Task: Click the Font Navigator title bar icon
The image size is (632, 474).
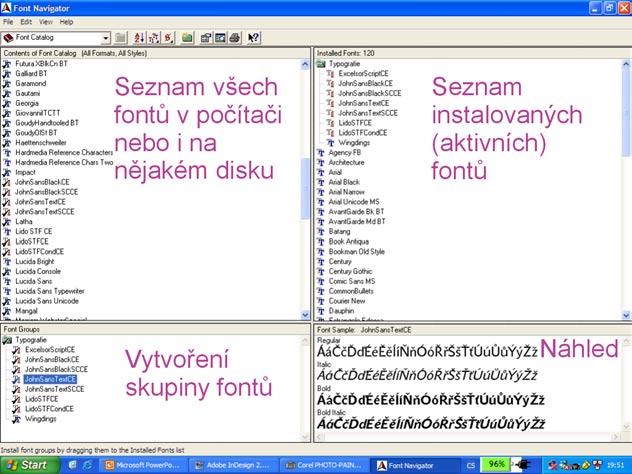Action: [6, 8]
